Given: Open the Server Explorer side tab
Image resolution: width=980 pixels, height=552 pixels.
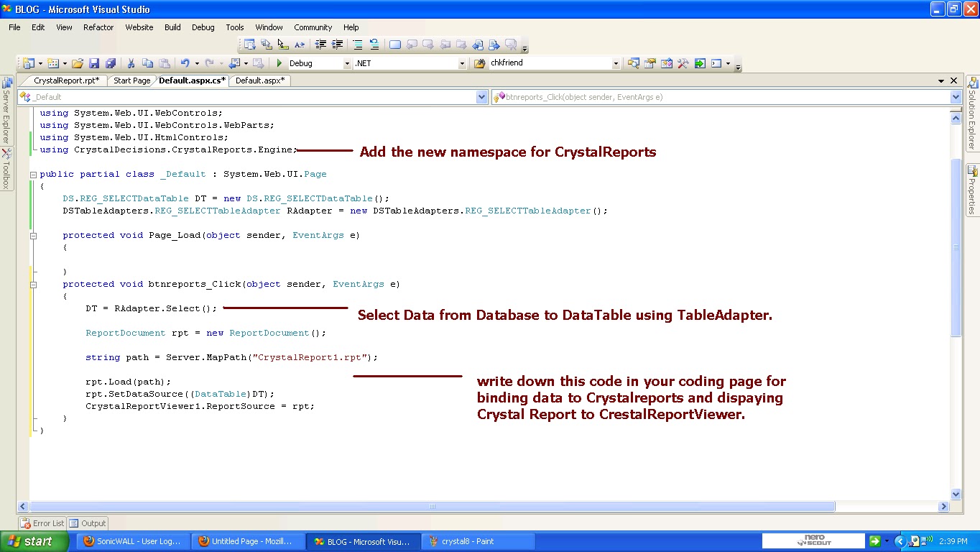Looking at the screenshot, I should click(x=6, y=110).
